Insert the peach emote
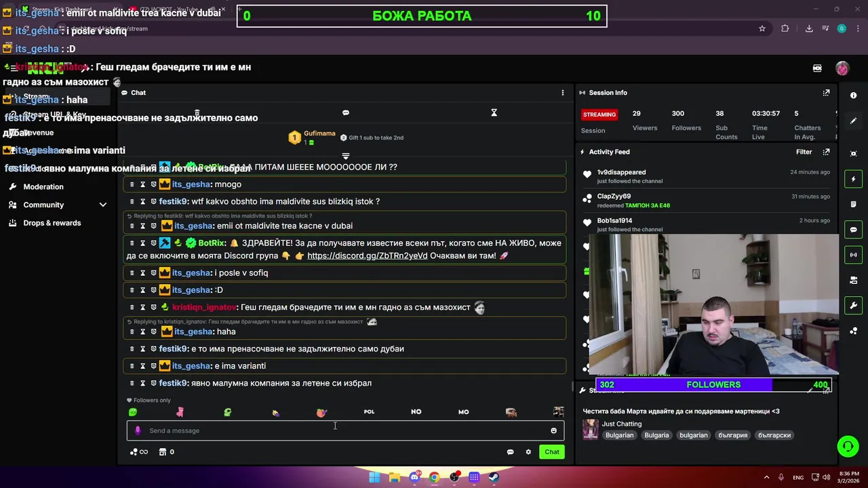The height and width of the screenshot is (488, 868). coord(321,412)
